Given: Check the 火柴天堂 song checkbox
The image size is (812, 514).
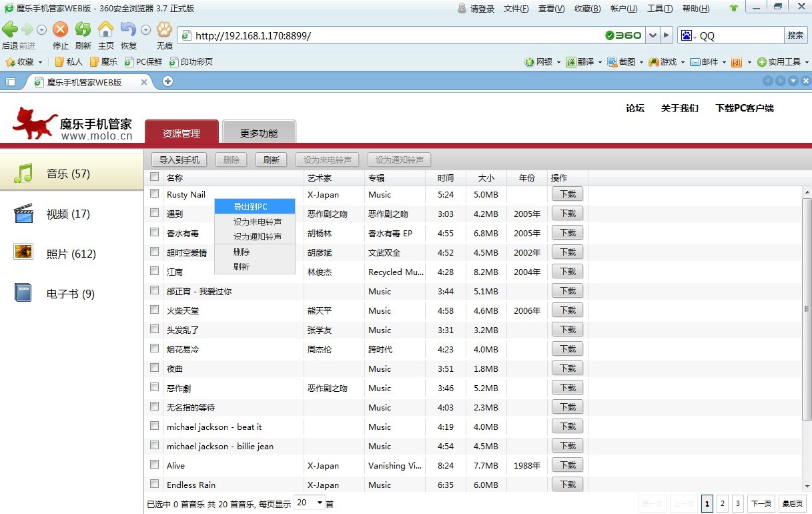Looking at the screenshot, I should tap(155, 310).
